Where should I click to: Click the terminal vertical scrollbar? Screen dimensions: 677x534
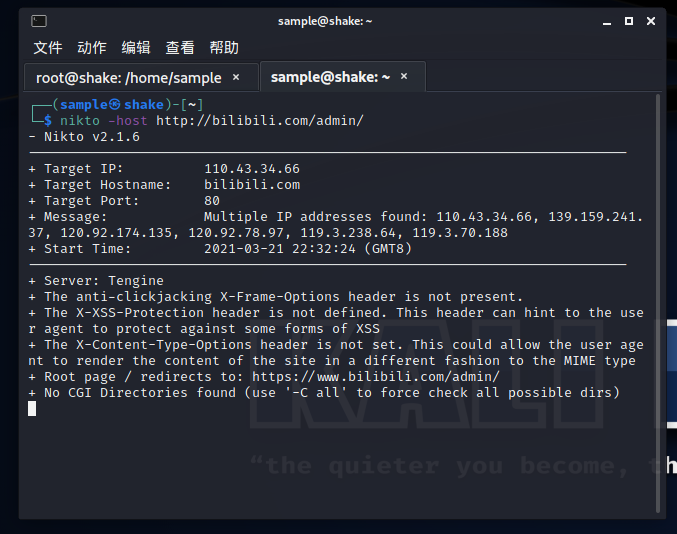tap(658, 303)
